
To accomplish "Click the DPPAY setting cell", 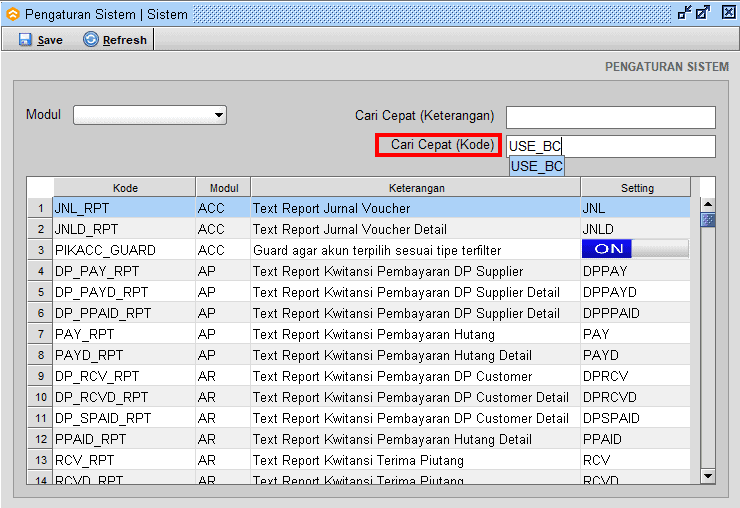I will coord(635,271).
